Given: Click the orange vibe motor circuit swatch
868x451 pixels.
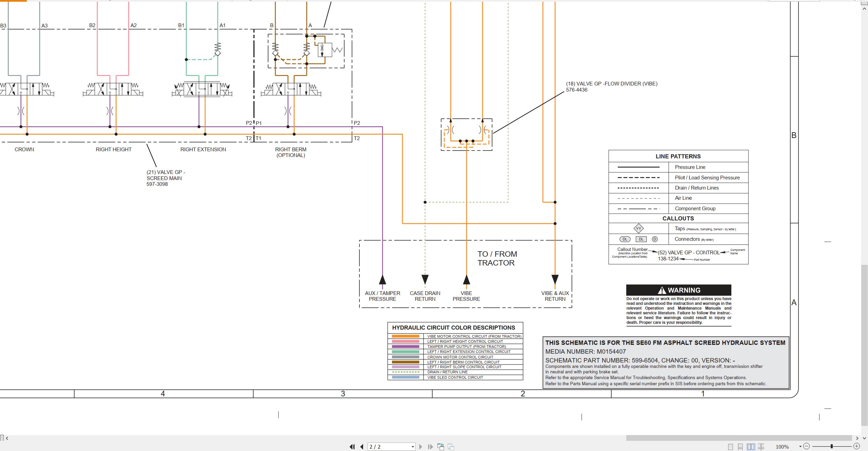Looking at the screenshot, I should [x=406, y=336].
